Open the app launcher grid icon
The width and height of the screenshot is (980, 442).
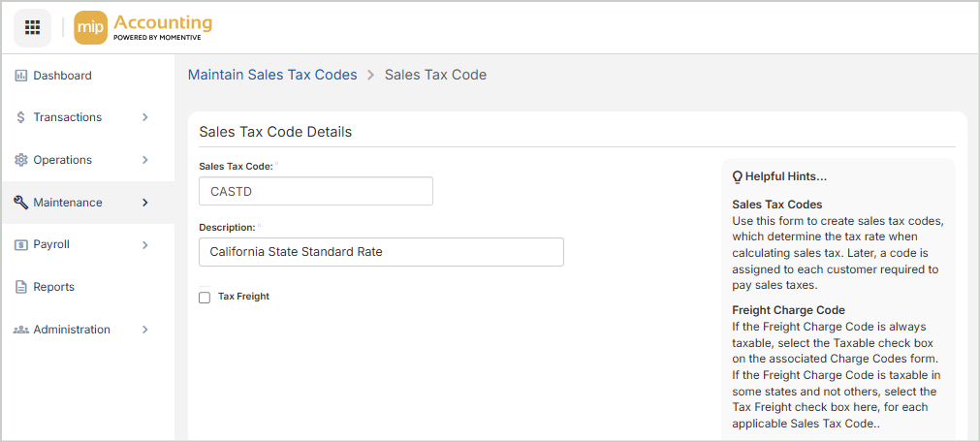pos(32,27)
